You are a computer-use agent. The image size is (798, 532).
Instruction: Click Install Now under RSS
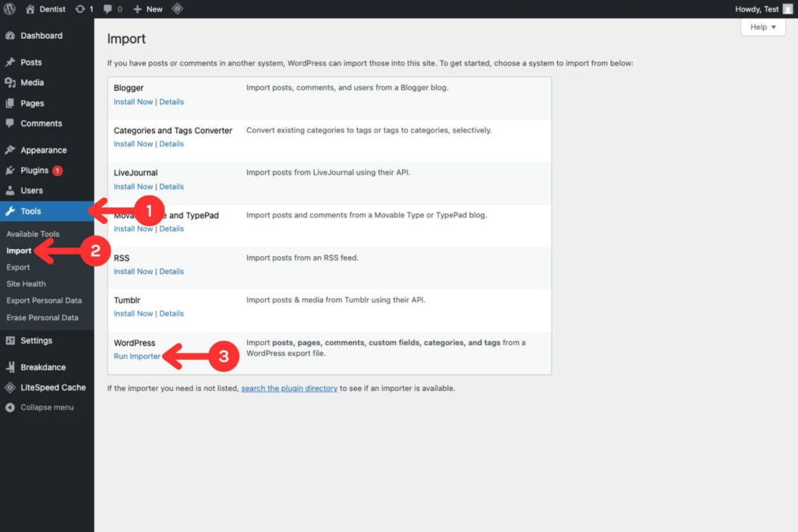point(133,272)
